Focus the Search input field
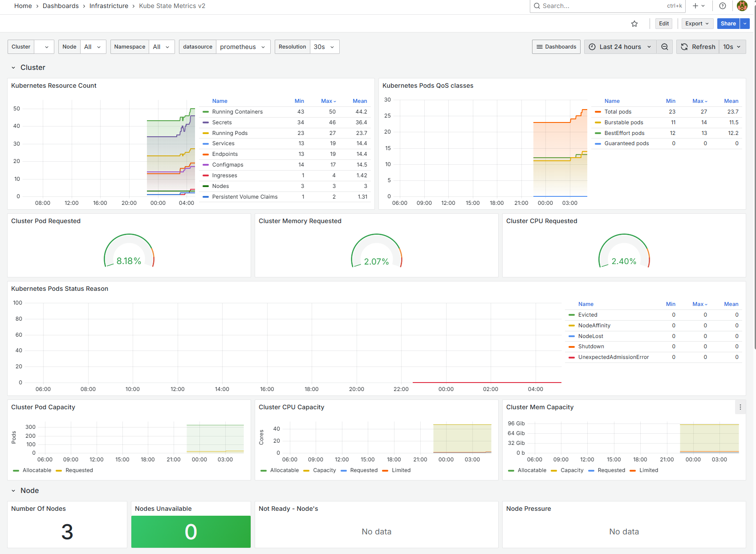Image resolution: width=756 pixels, height=554 pixels. pos(601,6)
